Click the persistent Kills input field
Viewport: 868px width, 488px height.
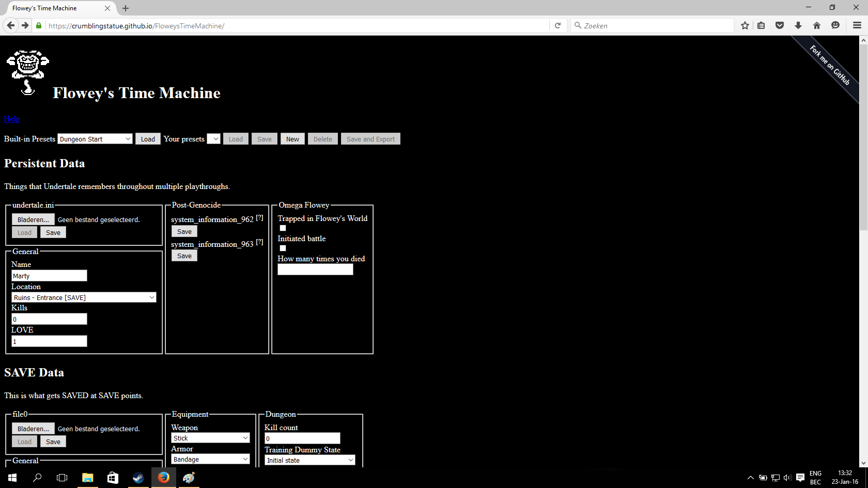pos(49,319)
